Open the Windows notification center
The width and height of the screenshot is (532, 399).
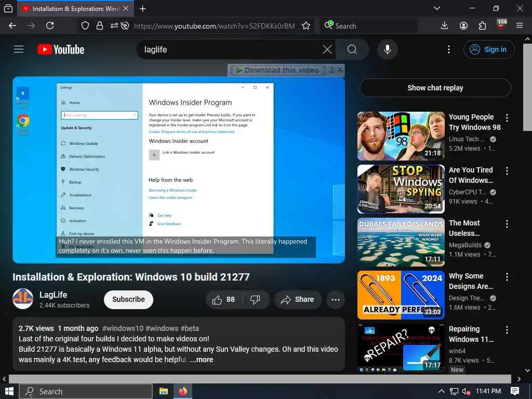pos(515,391)
